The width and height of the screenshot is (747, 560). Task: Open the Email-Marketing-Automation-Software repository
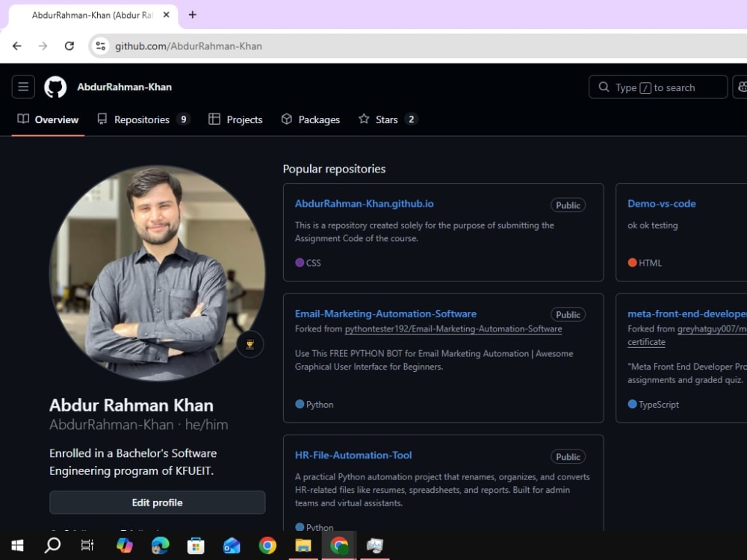point(385,314)
